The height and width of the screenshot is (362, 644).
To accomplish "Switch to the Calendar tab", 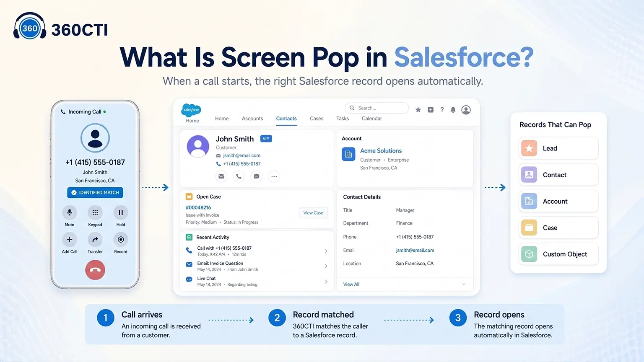I will point(372,119).
